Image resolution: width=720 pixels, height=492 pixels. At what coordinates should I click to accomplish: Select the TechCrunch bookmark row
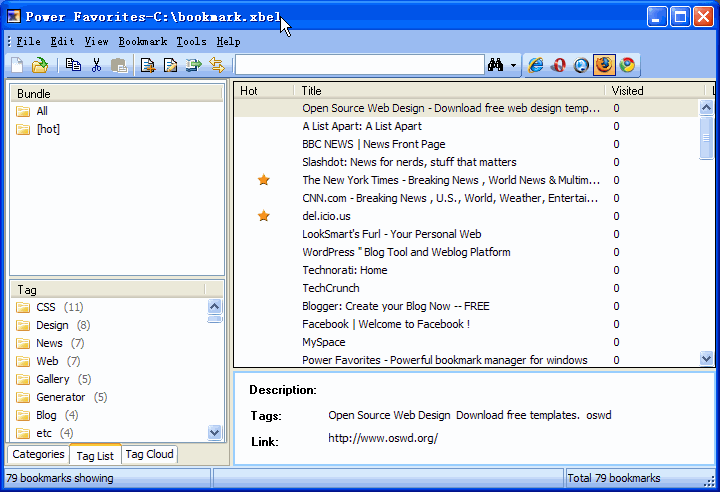(x=466, y=288)
